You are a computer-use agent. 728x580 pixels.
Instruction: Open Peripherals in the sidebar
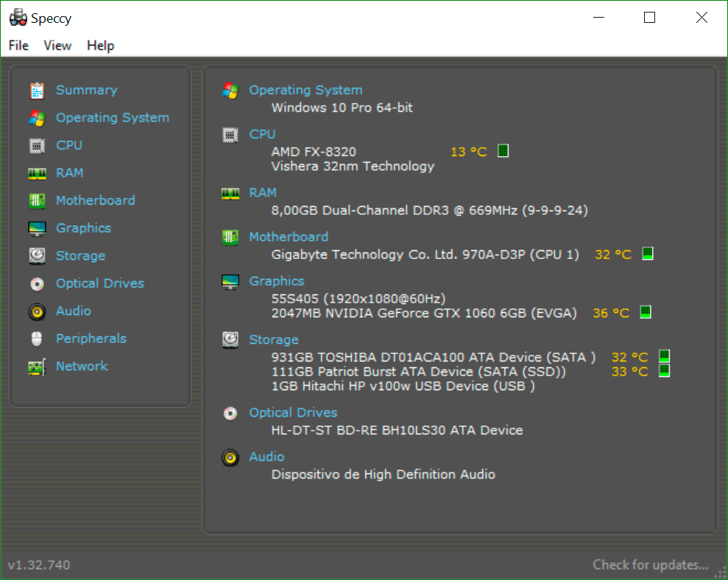[x=91, y=339]
